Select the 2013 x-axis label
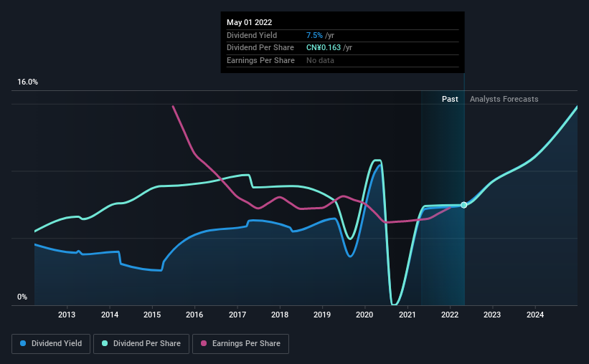The height and width of the screenshot is (364, 589). pyautogui.click(x=67, y=315)
